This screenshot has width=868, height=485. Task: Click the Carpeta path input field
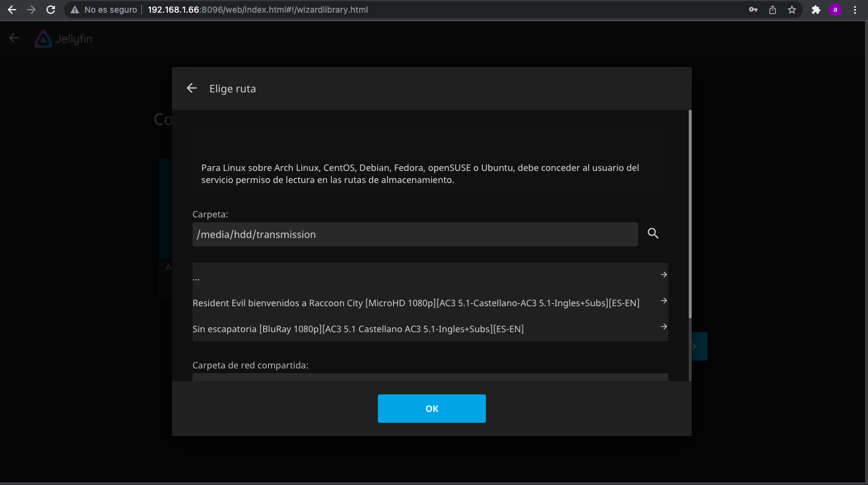click(x=415, y=234)
